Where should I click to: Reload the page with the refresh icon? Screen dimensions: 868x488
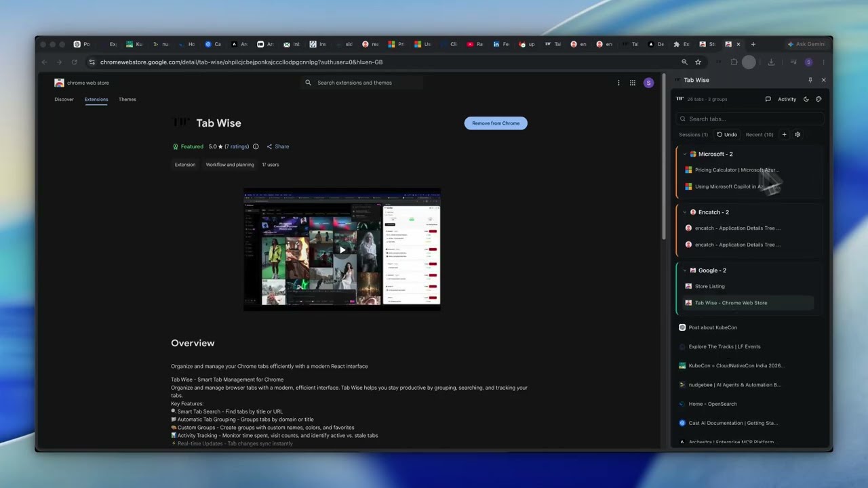click(74, 62)
